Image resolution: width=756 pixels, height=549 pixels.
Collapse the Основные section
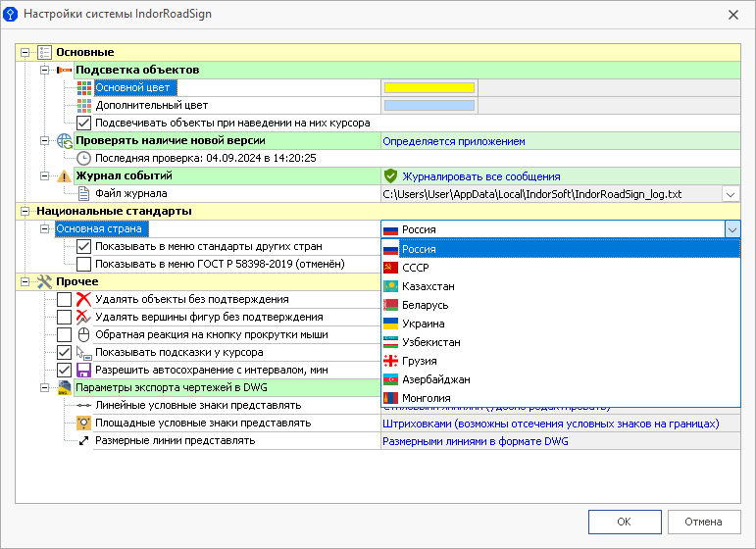(x=25, y=52)
